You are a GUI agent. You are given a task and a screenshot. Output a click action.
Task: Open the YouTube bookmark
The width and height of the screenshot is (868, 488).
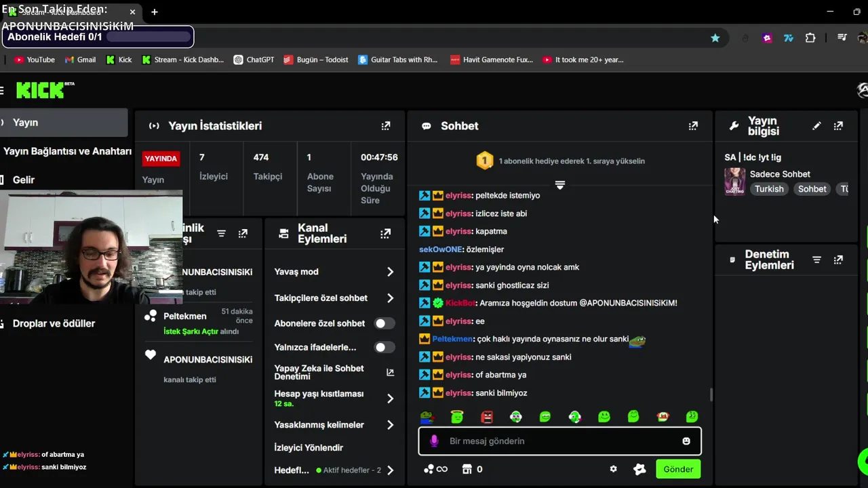pos(35,60)
